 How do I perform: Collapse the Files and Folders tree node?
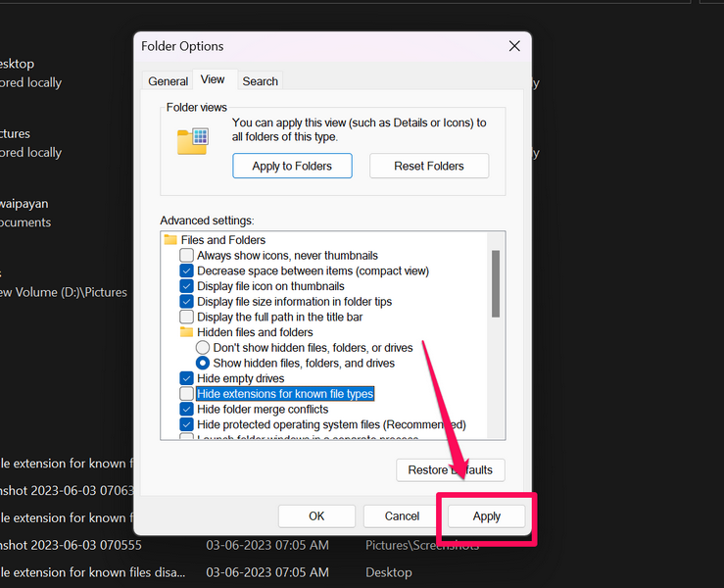170,240
